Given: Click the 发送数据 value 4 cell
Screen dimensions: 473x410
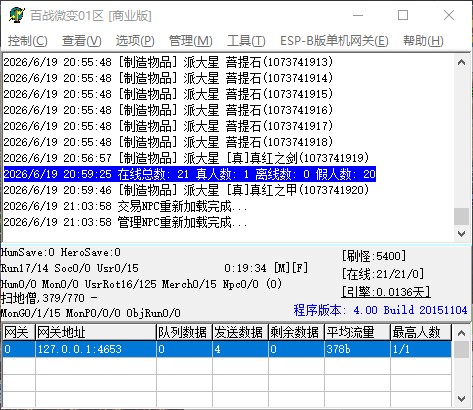Looking at the screenshot, I should point(240,349).
